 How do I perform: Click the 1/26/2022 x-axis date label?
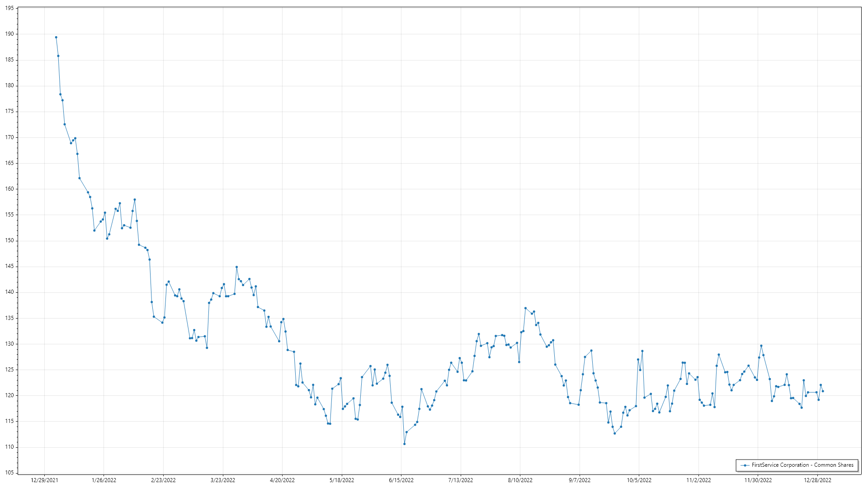pos(104,480)
